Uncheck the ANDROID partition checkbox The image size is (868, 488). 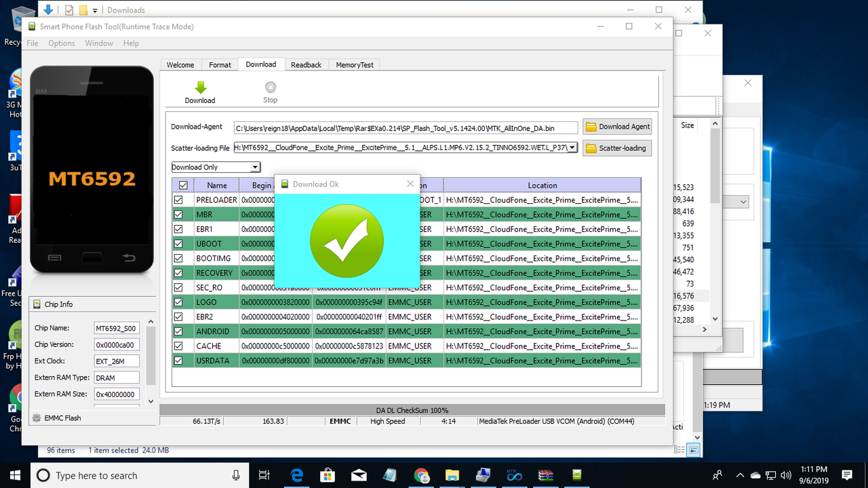coord(178,331)
